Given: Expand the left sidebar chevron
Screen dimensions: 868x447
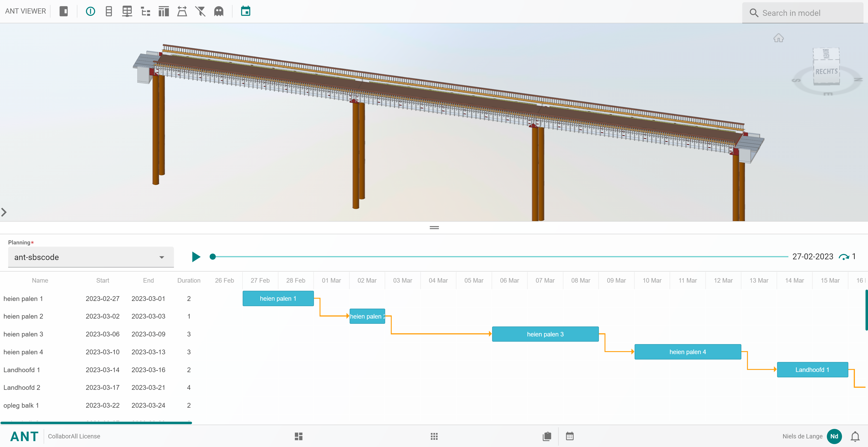Looking at the screenshot, I should point(4,212).
